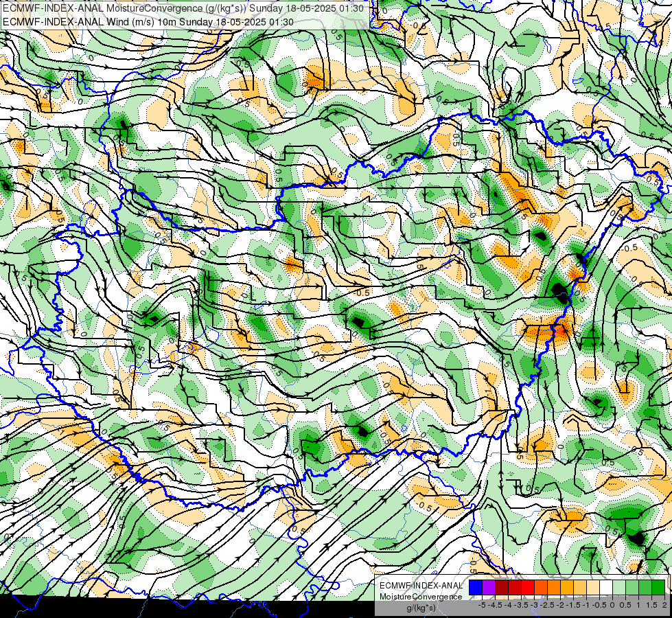Click the legend tick label -5
The image size is (672, 618).
coord(482,605)
